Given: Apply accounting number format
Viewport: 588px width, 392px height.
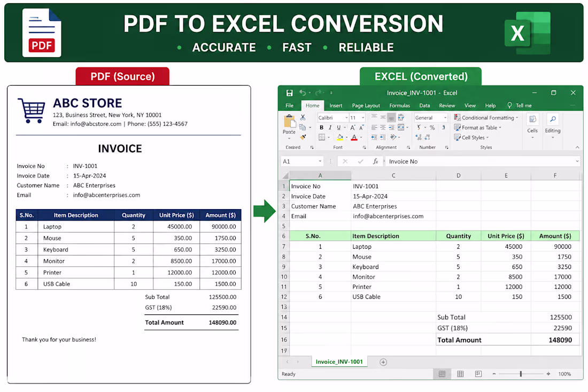Looking at the screenshot, I should [419, 127].
